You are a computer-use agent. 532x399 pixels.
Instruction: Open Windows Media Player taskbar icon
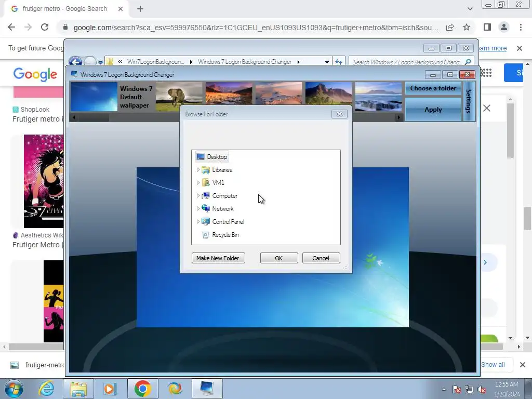pyautogui.click(x=110, y=389)
